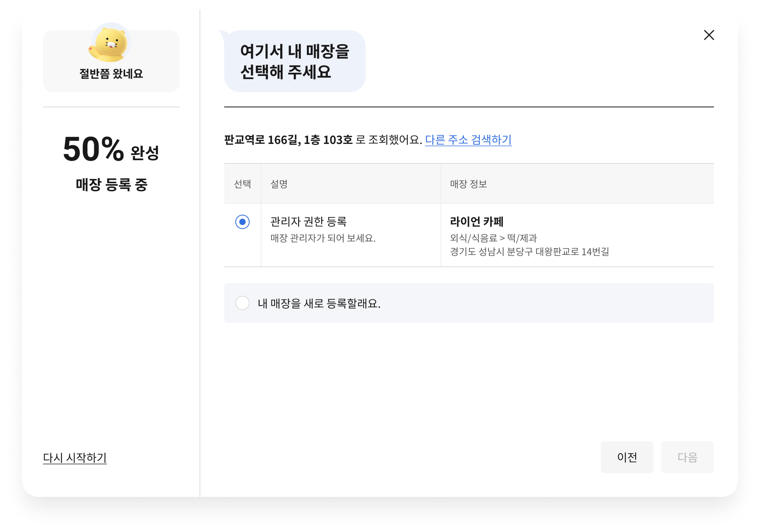The width and height of the screenshot is (760, 532).
Task: Click the 여기서 내 매장을 선택해 주세요 speech bubble
Action: point(295,62)
